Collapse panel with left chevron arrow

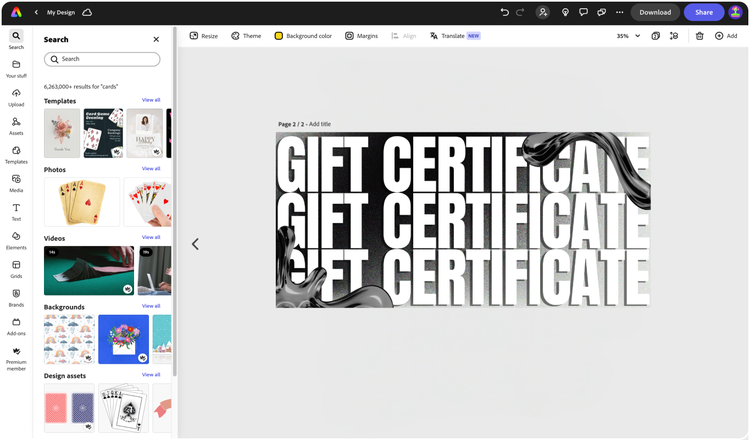tap(195, 244)
